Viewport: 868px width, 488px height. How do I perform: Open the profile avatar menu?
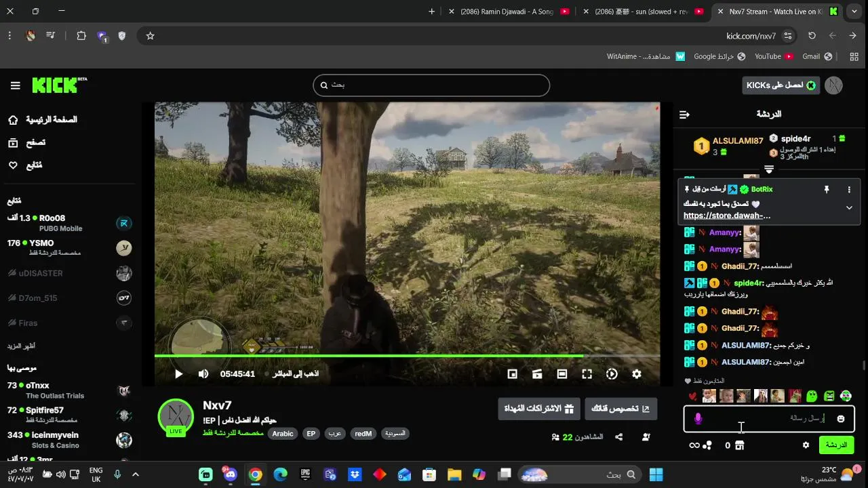click(833, 85)
